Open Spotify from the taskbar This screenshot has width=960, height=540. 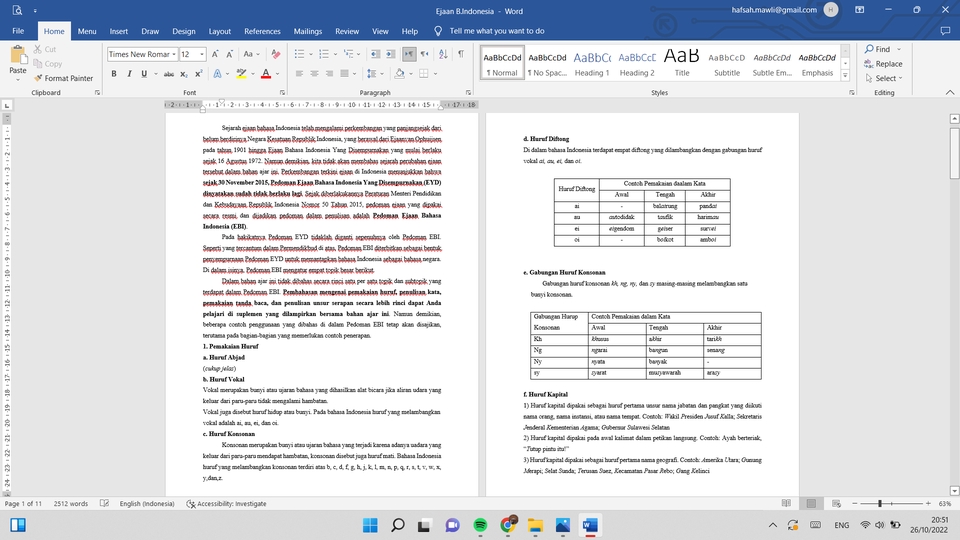click(481, 525)
